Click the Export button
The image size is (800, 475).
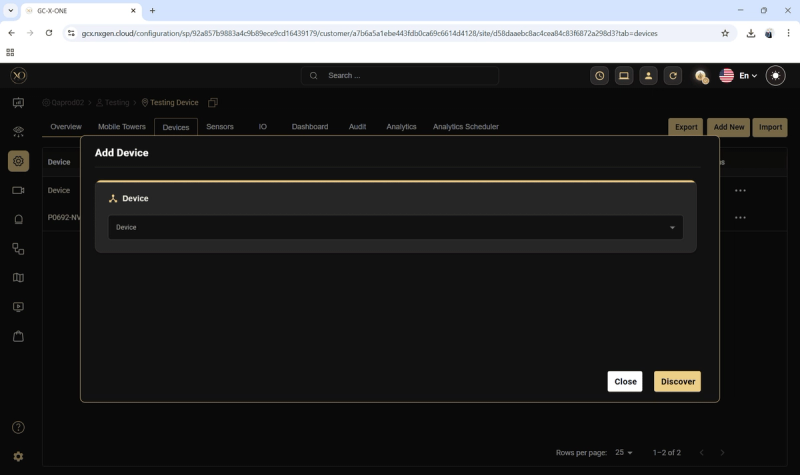point(686,127)
